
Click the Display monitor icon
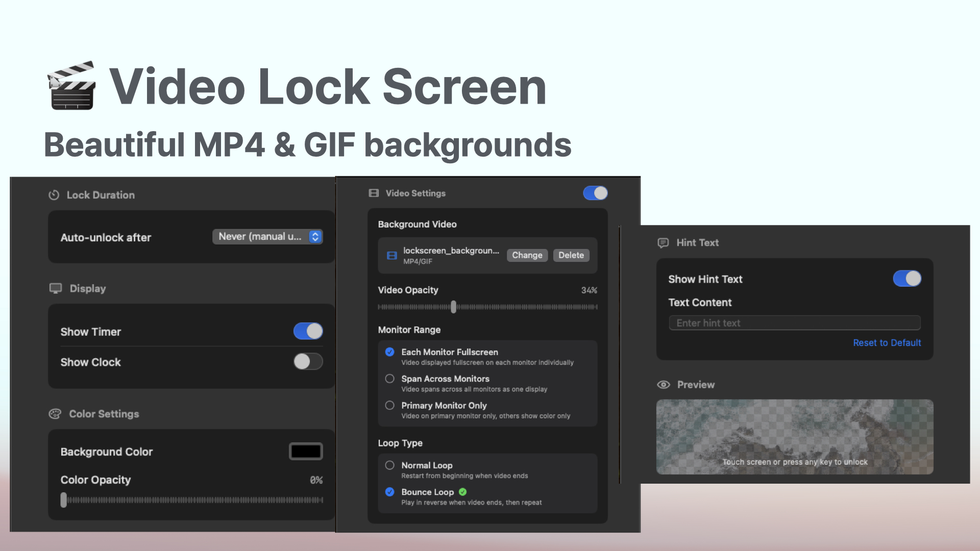tap(56, 288)
